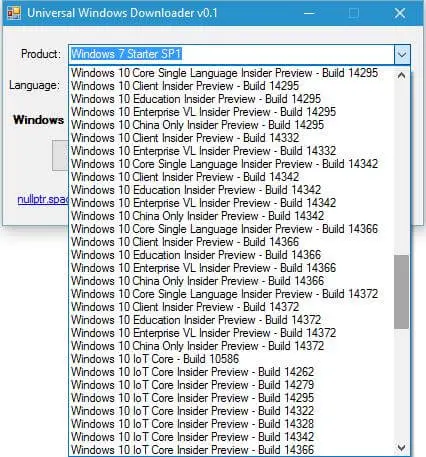This screenshot has height=457, width=426.
Task: Open the Product combo box arrow
Action: 402,54
